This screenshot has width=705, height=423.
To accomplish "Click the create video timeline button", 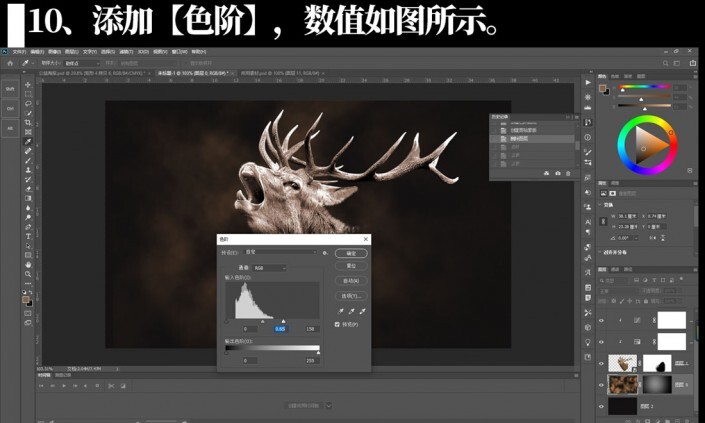I will pos(303,405).
